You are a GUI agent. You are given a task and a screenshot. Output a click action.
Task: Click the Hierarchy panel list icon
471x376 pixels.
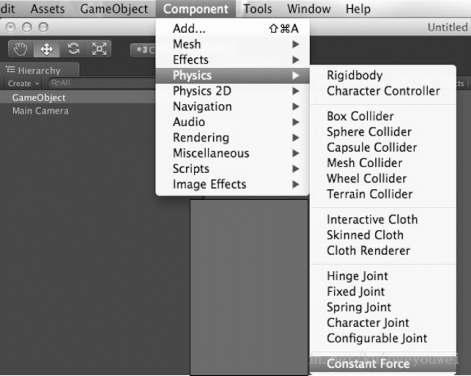point(10,70)
